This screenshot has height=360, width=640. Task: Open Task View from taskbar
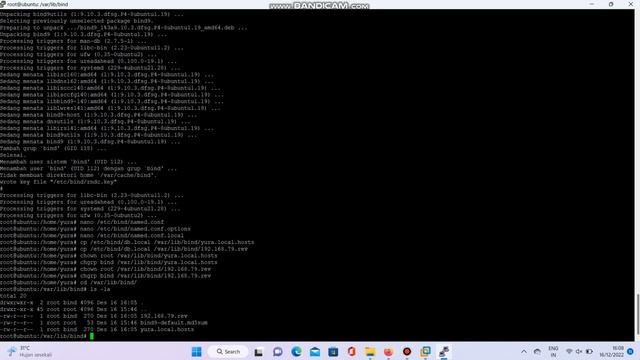(x=258, y=352)
